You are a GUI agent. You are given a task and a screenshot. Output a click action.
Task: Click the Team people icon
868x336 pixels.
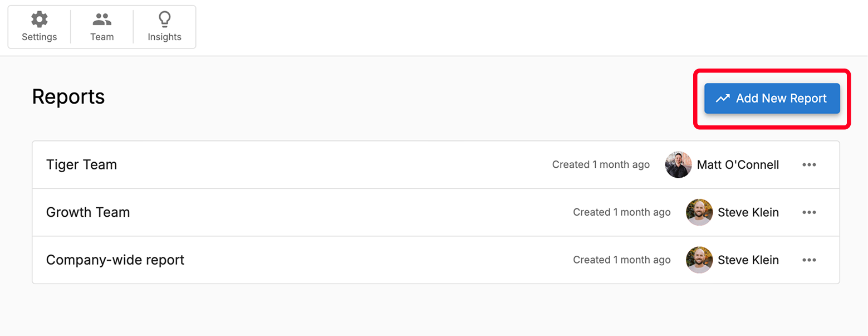coord(102,20)
